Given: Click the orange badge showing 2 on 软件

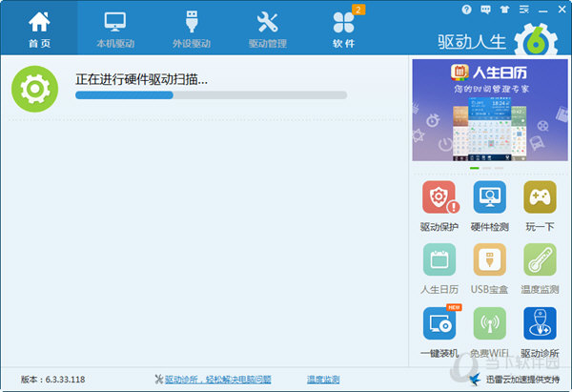Looking at the screenshot, I should click(x=358, y=10).
